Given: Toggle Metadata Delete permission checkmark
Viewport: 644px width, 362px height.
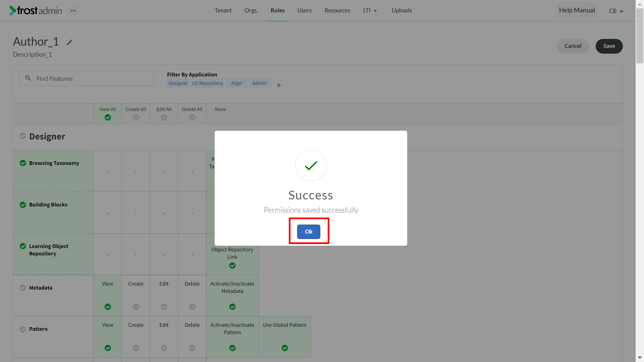Looking at the screenshot, I should click(192, 307).
